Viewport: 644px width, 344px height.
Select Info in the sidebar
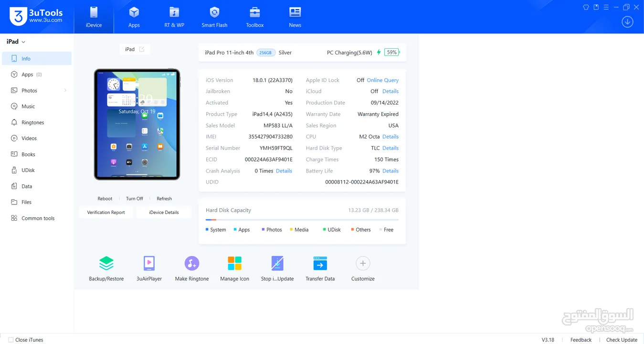(37, 59)
